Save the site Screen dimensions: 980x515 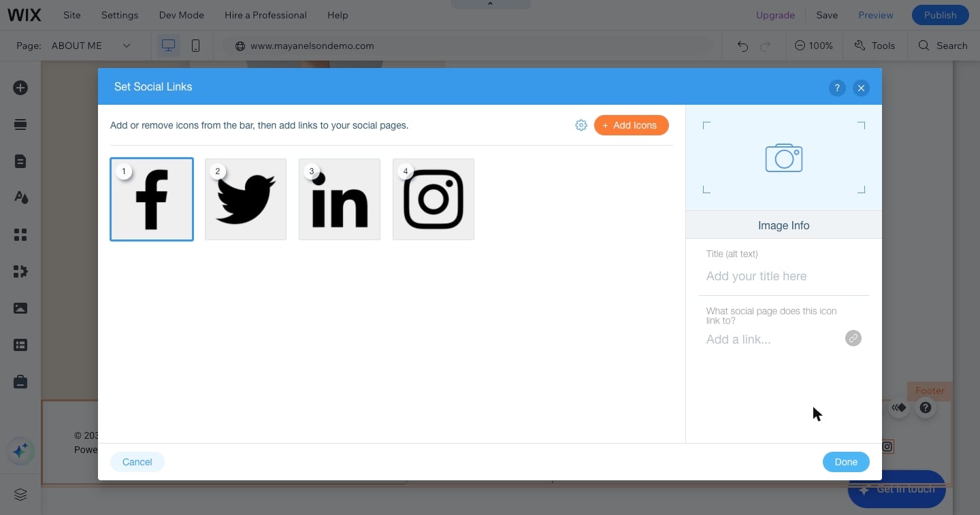827,15
